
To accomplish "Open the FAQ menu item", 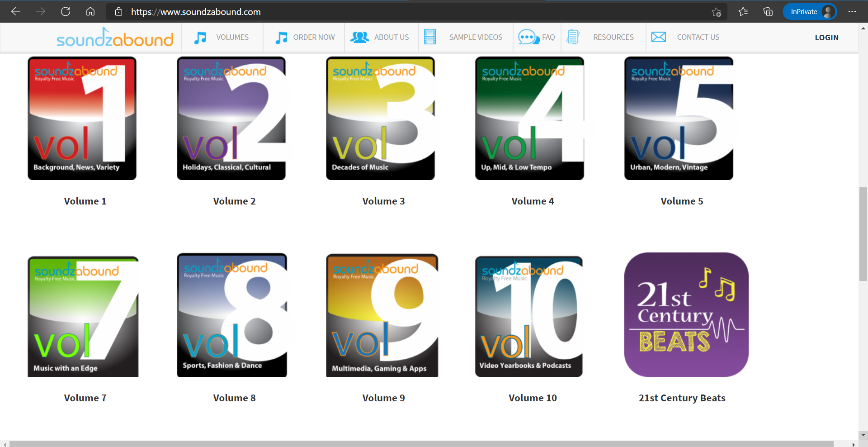I will pos(548,38).
